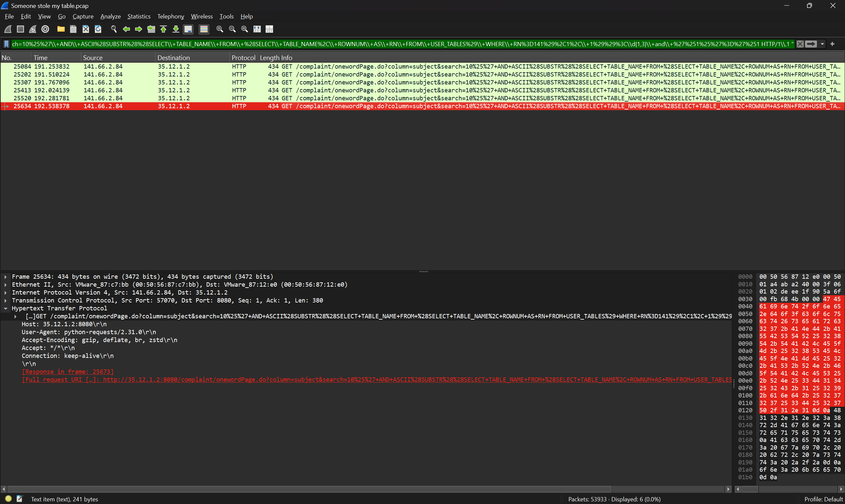
Task: Click the filter bookmark icon
Action: point(6,44)
